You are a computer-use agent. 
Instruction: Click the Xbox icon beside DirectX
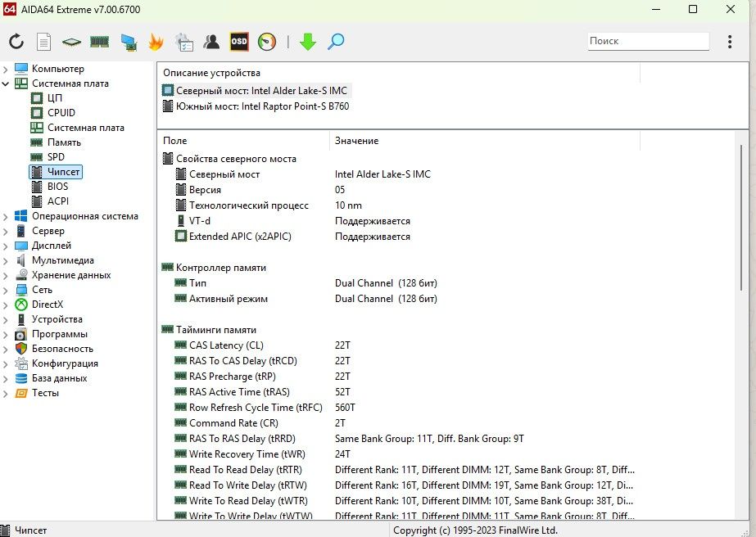point(21,305)
